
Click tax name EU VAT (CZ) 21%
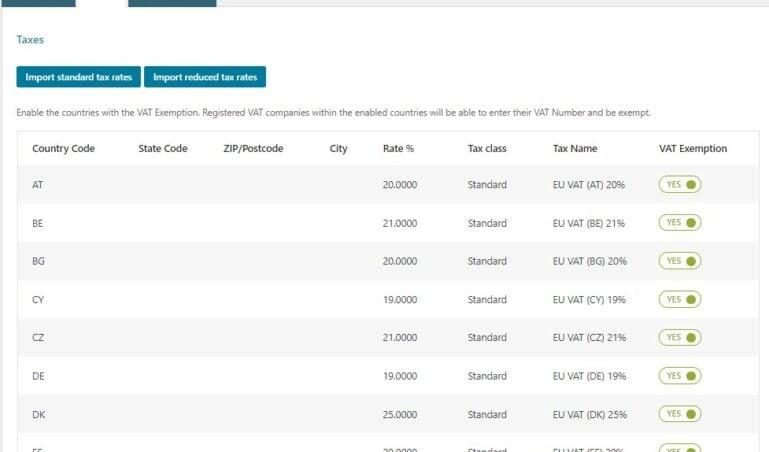tap(589, 338)
